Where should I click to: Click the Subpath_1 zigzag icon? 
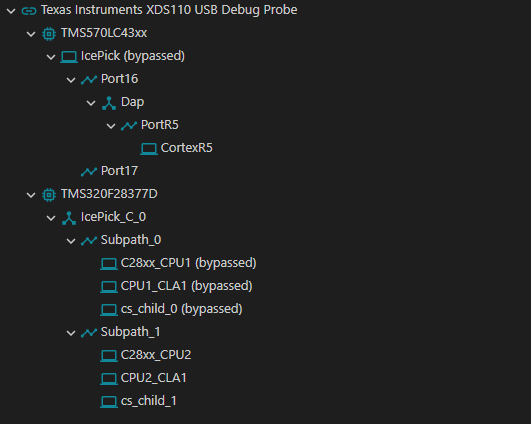[x=89, y=333]
